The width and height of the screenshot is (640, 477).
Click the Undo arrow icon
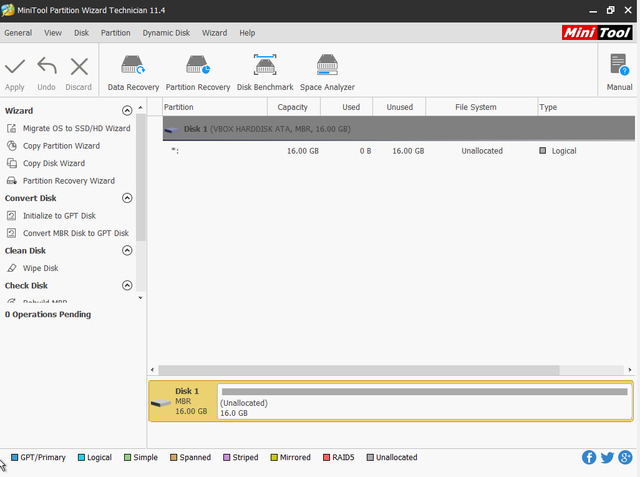(x=46, y=67)
